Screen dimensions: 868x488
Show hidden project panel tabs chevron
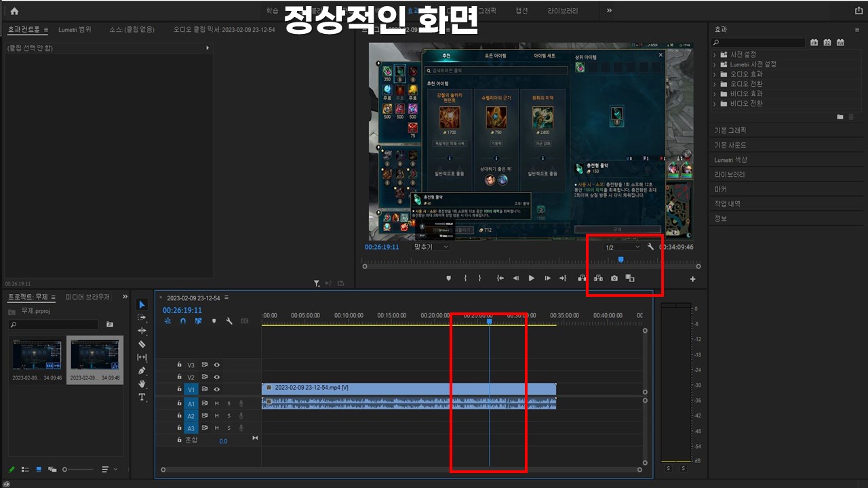tap(125, 297)
